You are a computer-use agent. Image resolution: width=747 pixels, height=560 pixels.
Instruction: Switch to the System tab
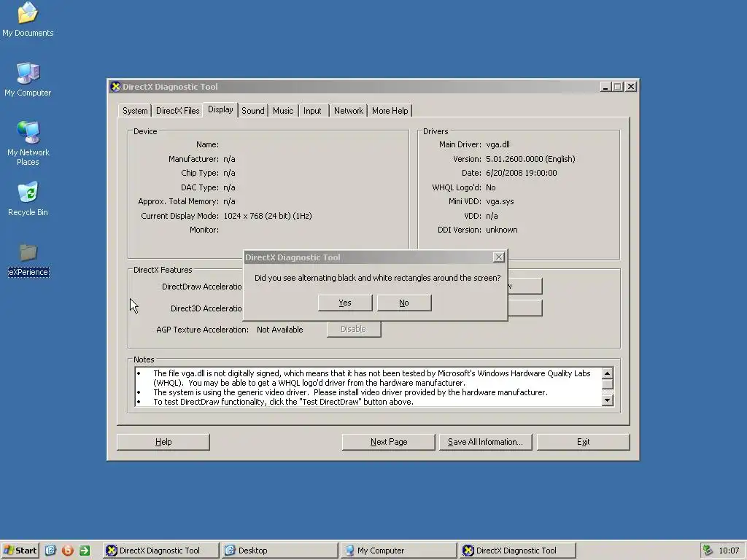pyautogui.click(x=135, y=111)
